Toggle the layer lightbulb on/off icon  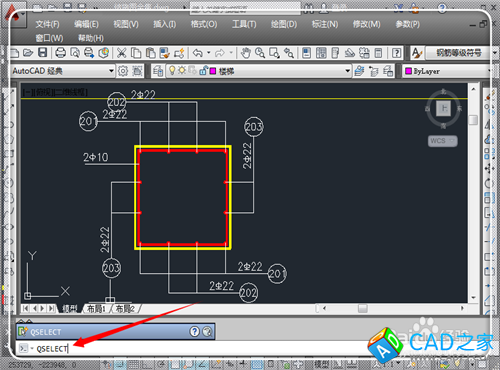[x=172, y=70]
